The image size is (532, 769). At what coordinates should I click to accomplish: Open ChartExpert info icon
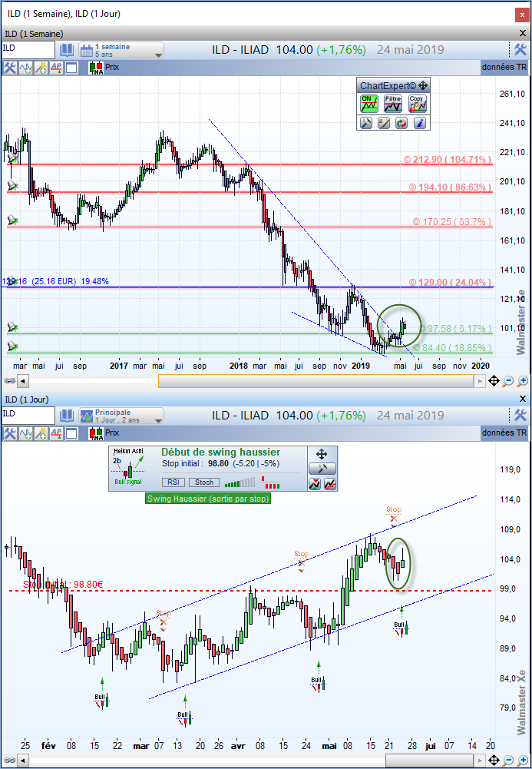[419, 123]
